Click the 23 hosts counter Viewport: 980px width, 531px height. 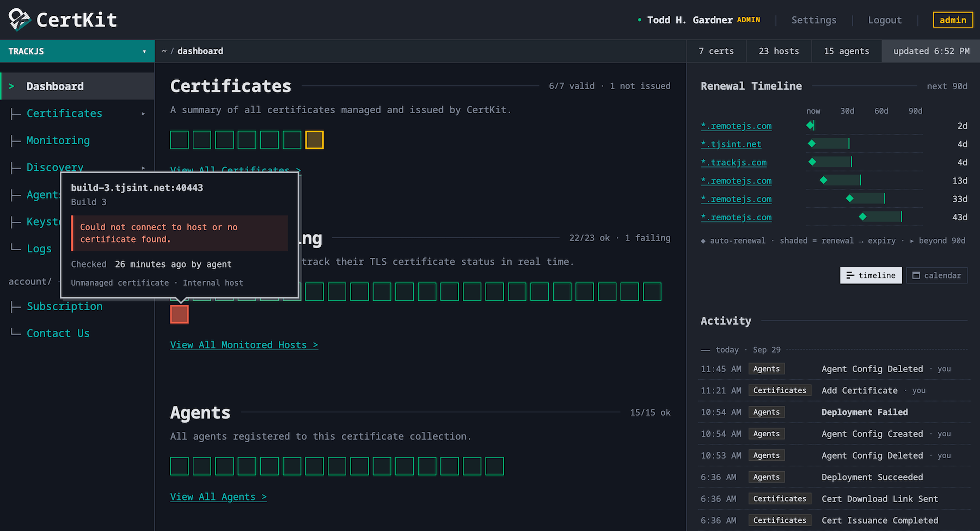779,51
